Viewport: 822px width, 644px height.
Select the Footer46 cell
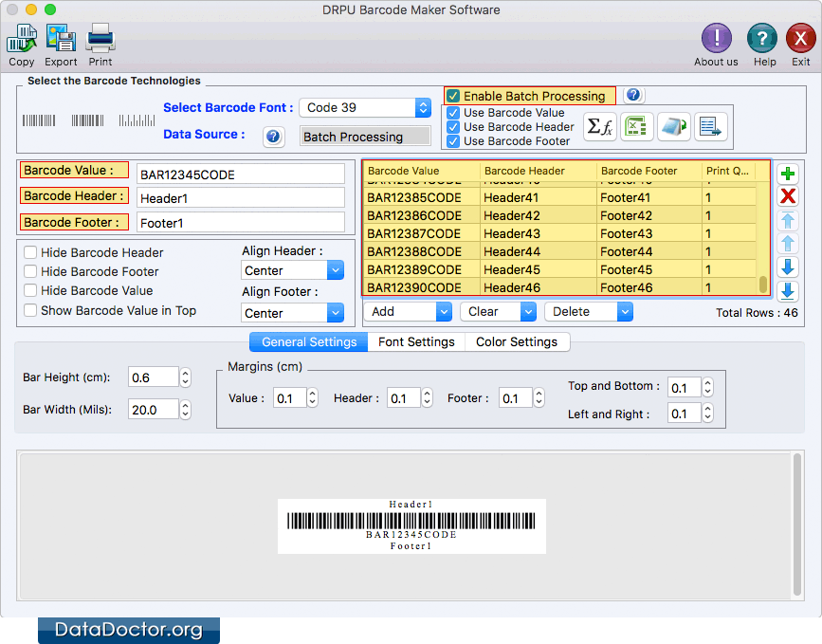click(649, 287)
